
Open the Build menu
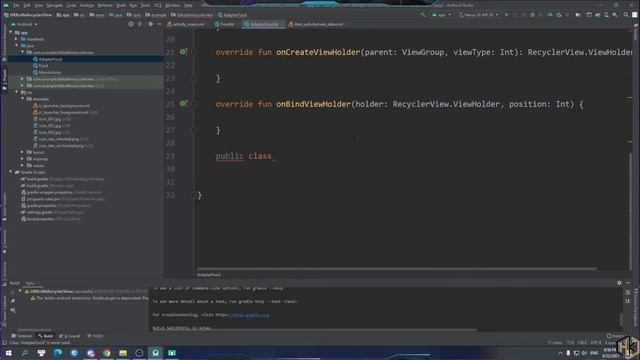click(x=121, y=5)
